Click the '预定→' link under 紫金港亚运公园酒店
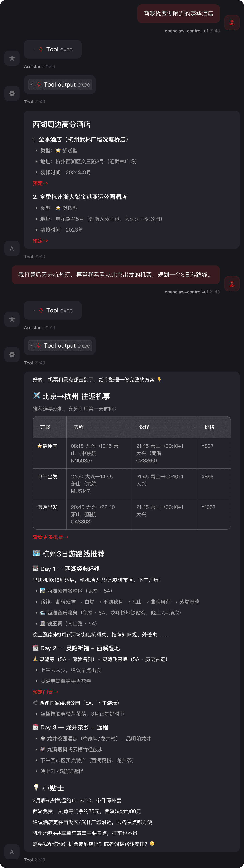Viewport: 244px width, 868px height. pyautogui.click(x=40, y=241)
